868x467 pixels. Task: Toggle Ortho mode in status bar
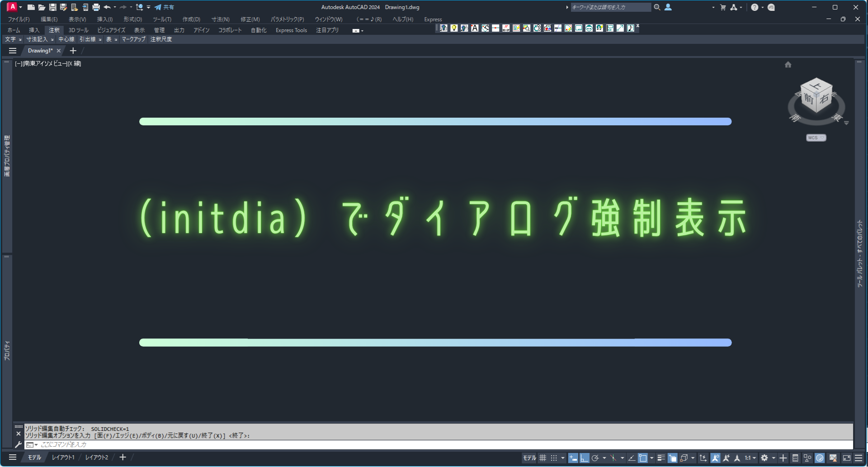tap(585, 458)
